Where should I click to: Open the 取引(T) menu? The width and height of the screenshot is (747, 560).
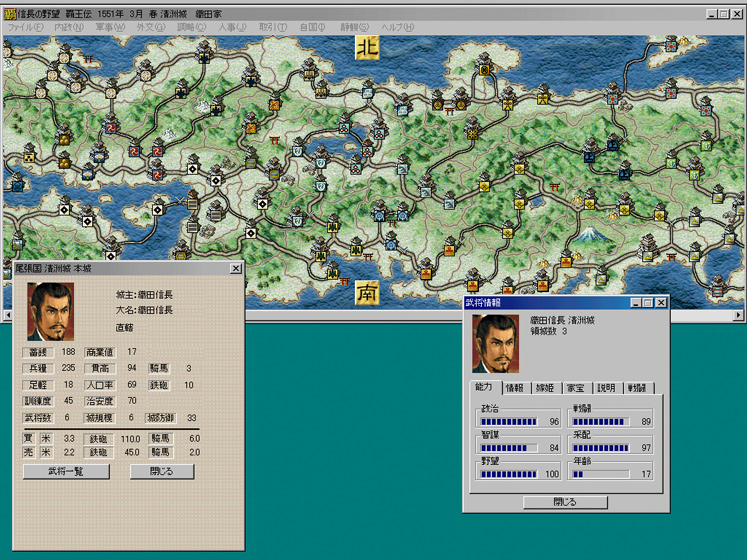point(273,27)
